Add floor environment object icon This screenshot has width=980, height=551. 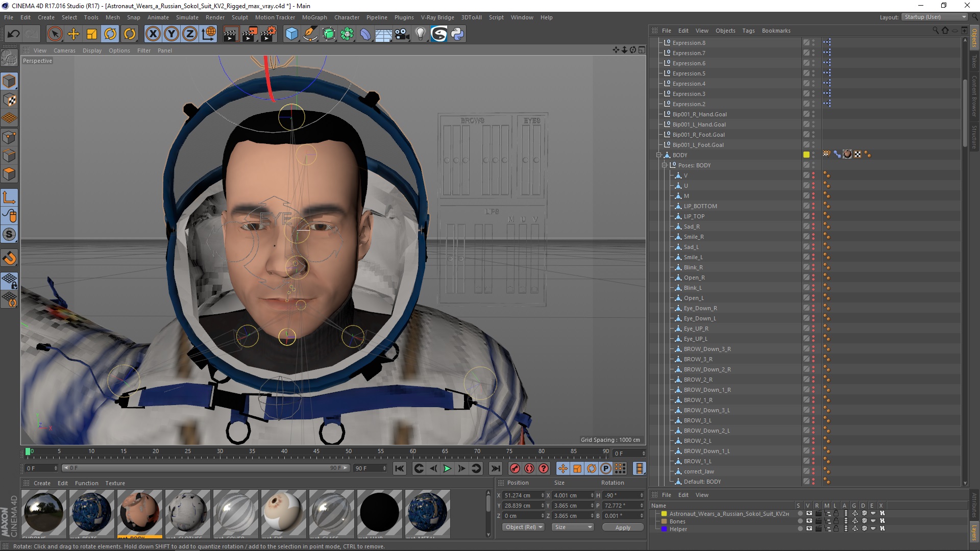tap(383, 34)
